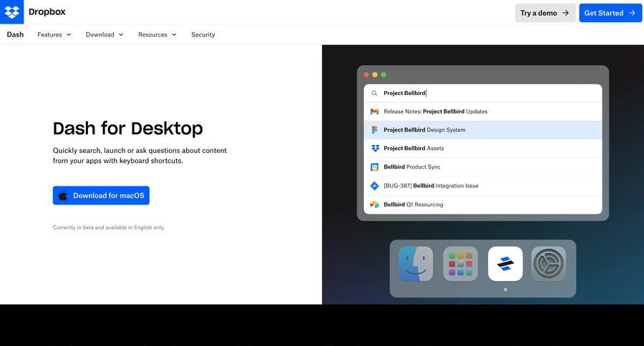The height and width of the screenshot is (346, 644).
Task: Open the Dash product link
Action: point(15,34)
